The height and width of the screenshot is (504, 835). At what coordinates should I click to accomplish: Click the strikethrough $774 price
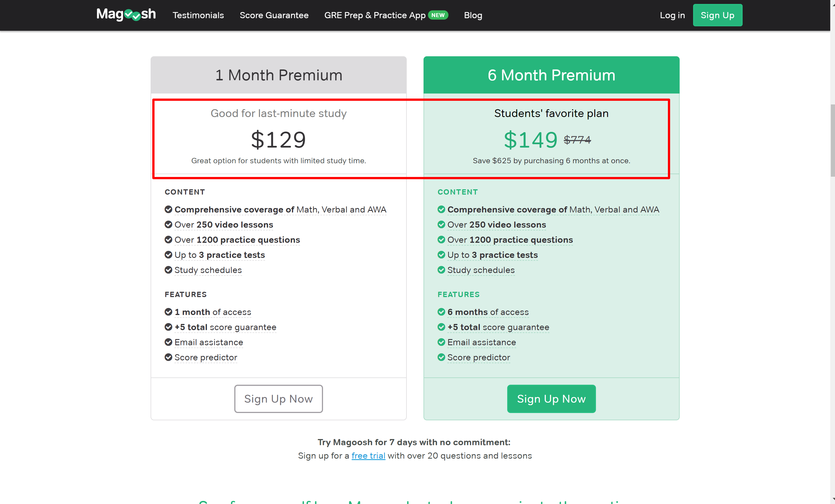[577, 139]
